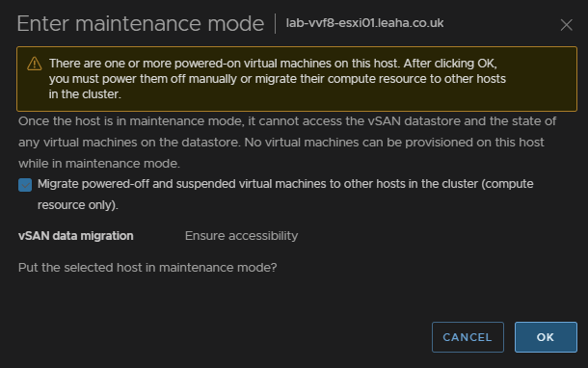Click the yellow warning triangle icon
Image resolution: width=588 pixels, height=368 pixels.
tap(35, 64)
